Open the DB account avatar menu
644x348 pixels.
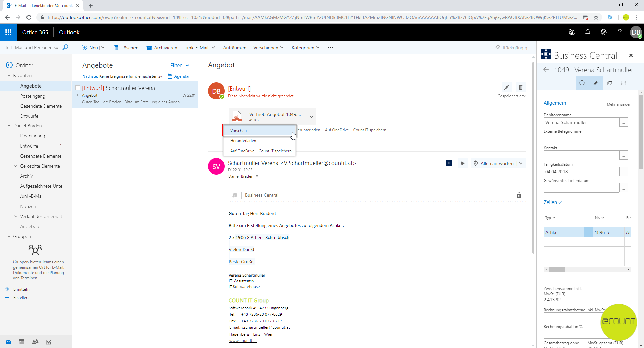[636, 32]
